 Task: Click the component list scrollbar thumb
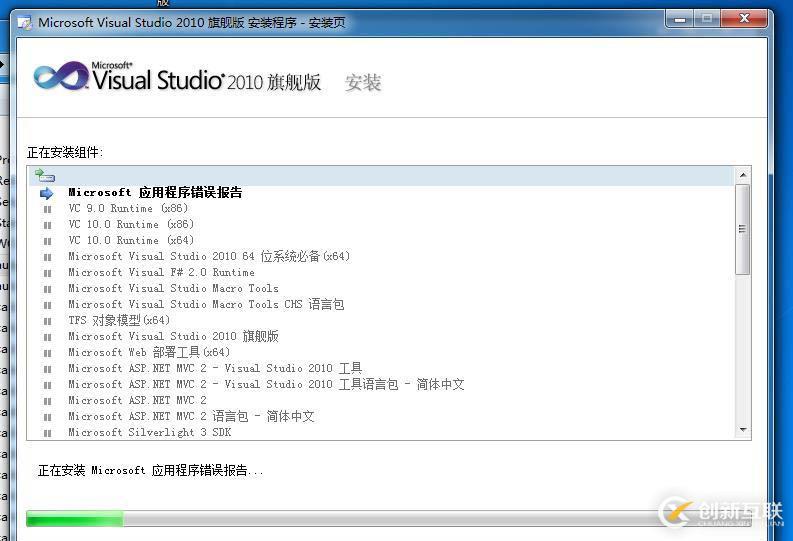click(x=742, y=229)
